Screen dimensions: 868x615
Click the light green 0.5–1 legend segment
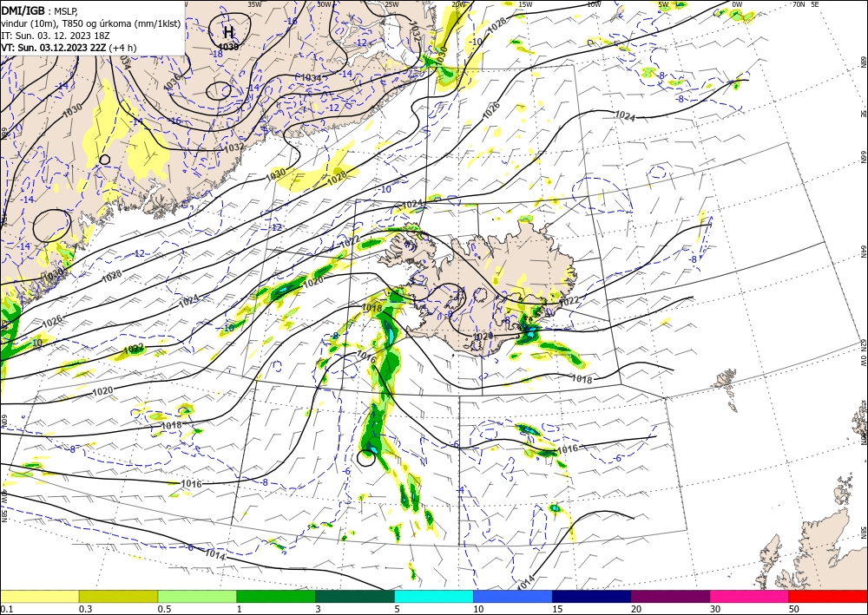pos(197,596)
